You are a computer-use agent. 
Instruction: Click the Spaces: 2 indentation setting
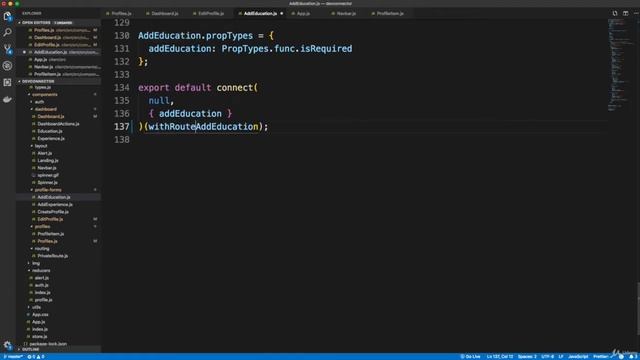point(527,357)
